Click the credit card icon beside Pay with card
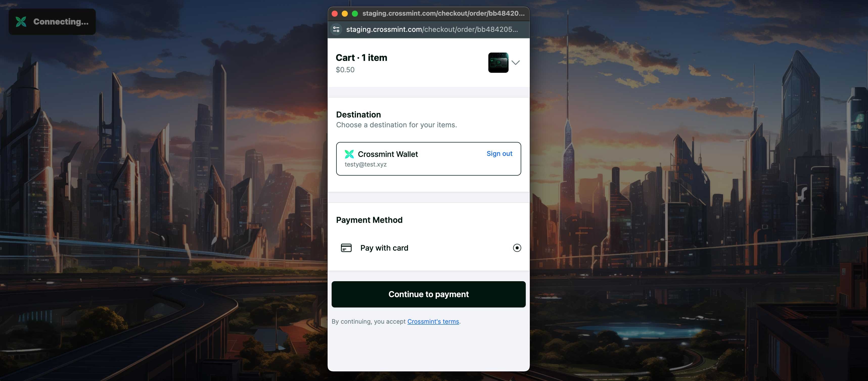The width and height of the screenshot is (868, 381). [346, 248]
